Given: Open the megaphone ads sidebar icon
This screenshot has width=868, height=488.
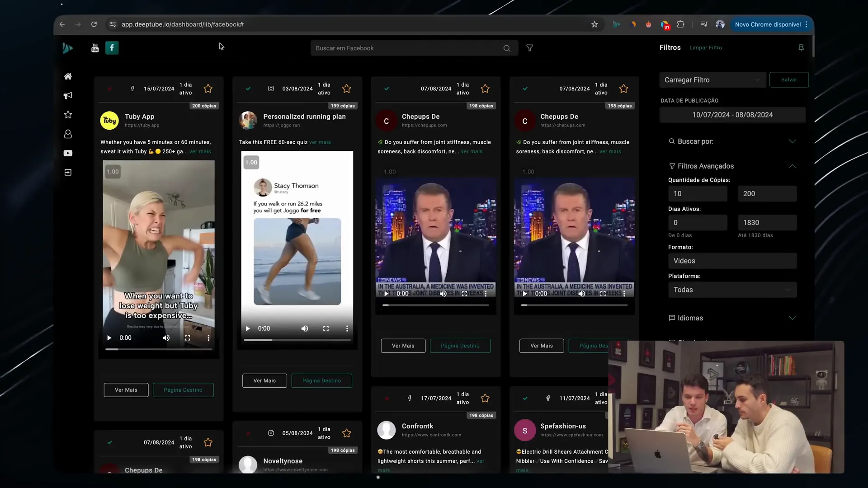Looking at the screenshot, I should click(68, 95).
